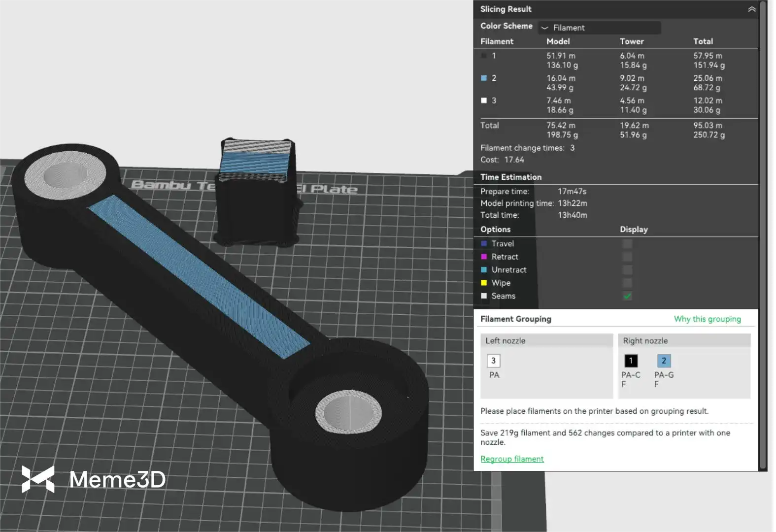Image resolution: width=776 pixels, height=532 pixels.
Task: Select filament 3 PA in Left nozzle
Action: 493,361
